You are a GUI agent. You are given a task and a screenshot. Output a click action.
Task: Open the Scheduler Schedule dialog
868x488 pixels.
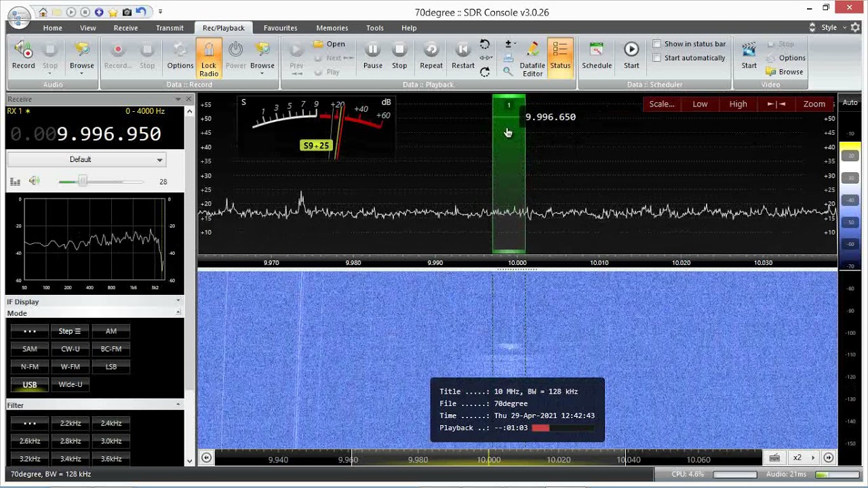click(x=597, y=56)
